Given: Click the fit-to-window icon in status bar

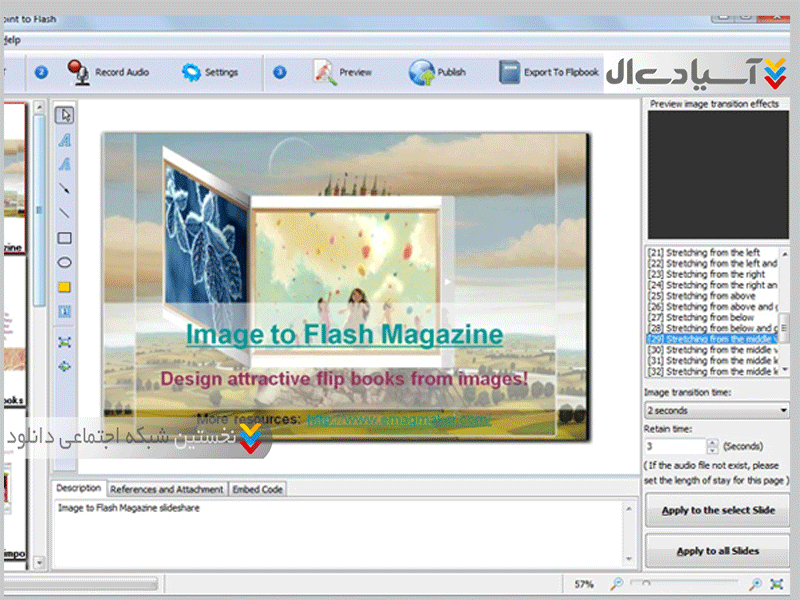Looking at the screenshot, I should [x=777, y=583].
